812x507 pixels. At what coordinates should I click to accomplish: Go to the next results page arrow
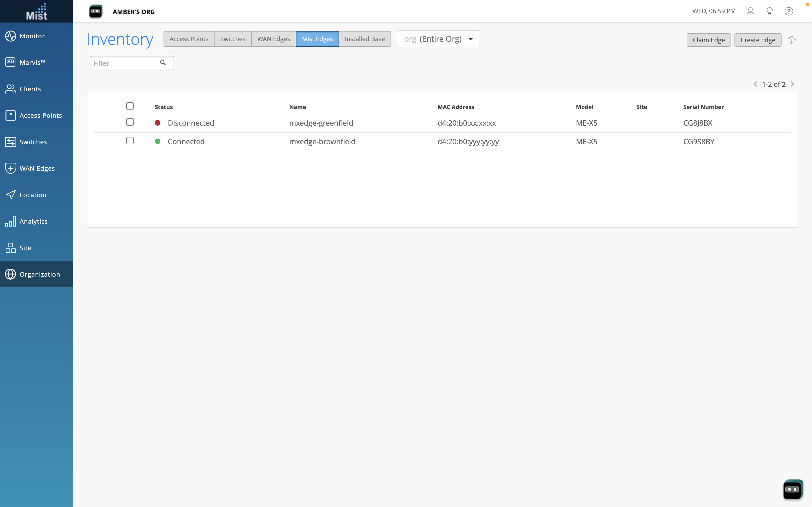(793, 84)
